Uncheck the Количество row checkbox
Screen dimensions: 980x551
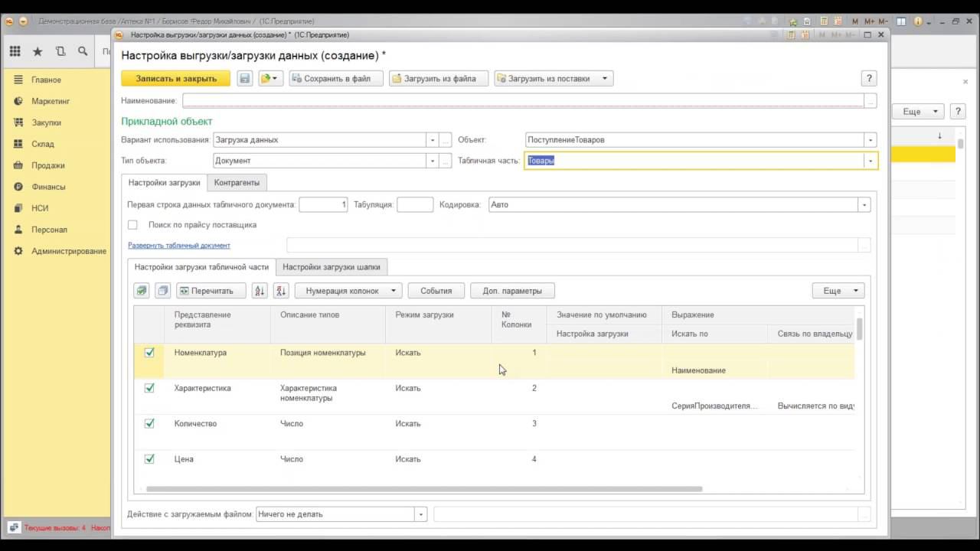149,423
